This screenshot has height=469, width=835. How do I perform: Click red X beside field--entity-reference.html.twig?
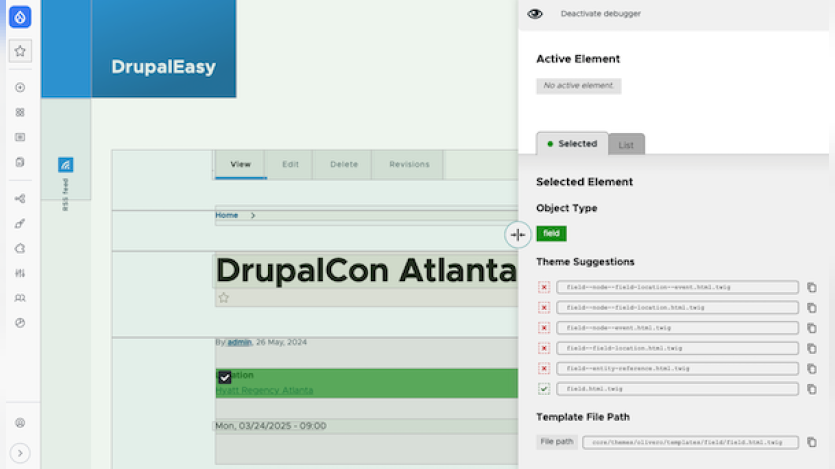point(544,368)
